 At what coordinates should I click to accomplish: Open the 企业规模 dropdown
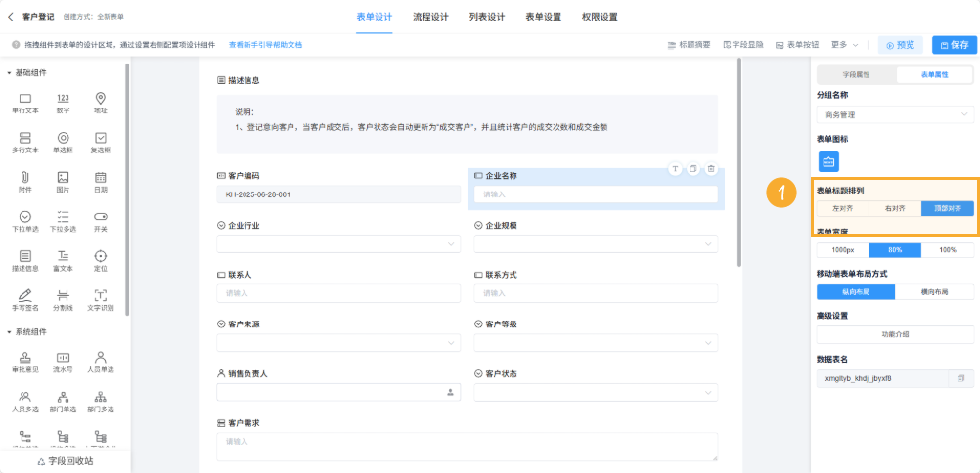click(x=596, y=243)
